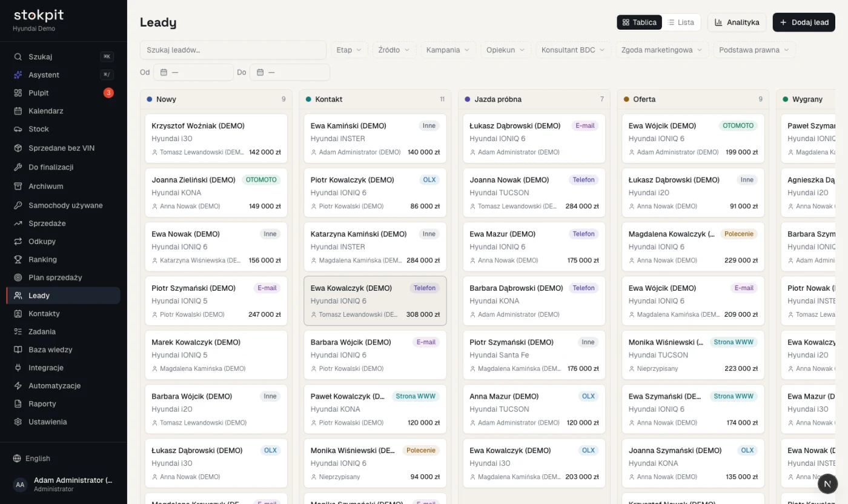The width and height of the screenshot is (848, 504).
Task: Navigate to Raporty in sidebar
Action: [x=63, y=404]
